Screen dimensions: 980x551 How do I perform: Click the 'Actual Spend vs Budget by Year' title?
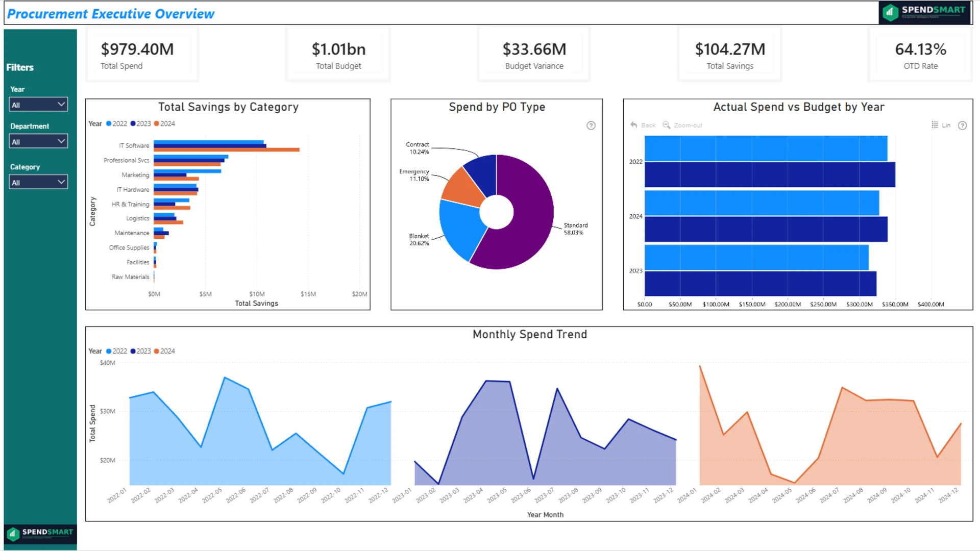point(799,107)
